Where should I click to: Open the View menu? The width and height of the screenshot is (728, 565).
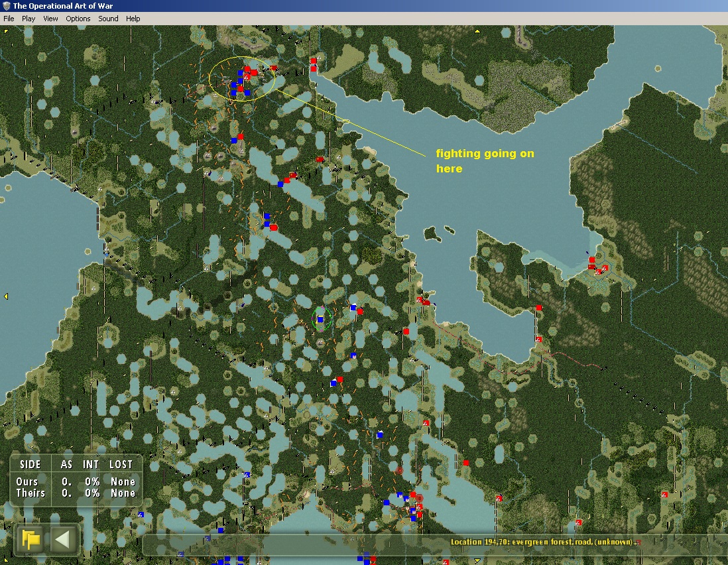coord(50,19)
